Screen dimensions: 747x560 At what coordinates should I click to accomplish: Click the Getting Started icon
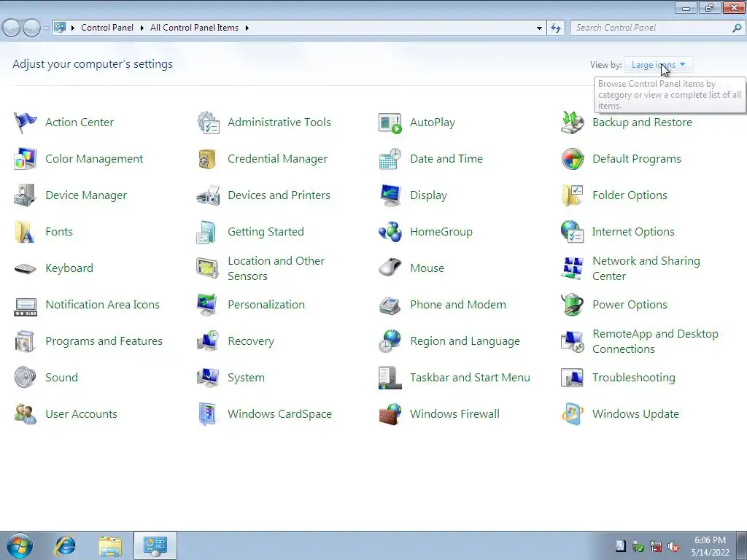pos(206,232)
